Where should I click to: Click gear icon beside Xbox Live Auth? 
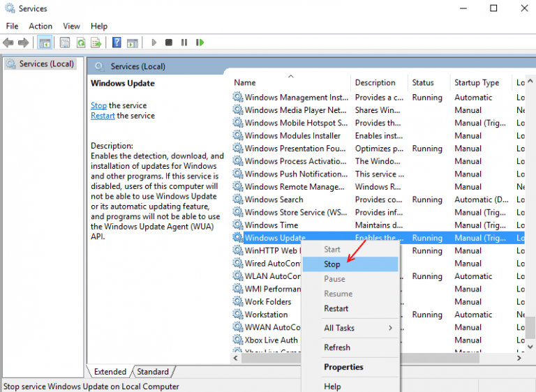click(x=238, y=340)
